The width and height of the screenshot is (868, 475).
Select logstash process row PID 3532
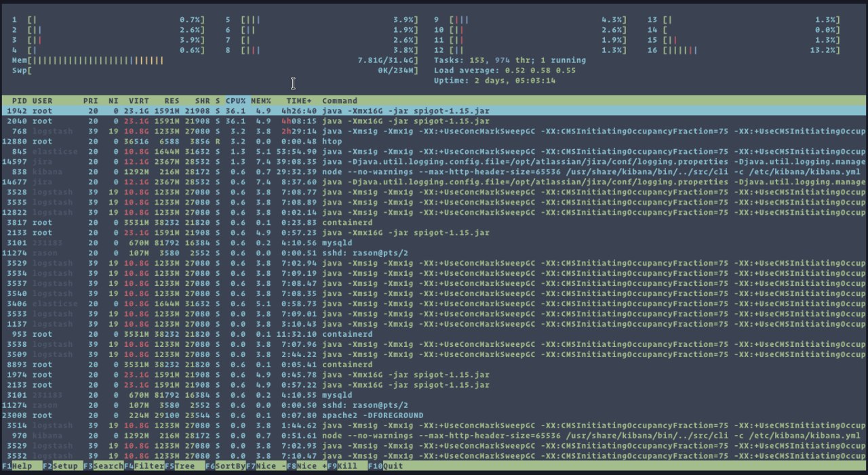click(434, 456)
